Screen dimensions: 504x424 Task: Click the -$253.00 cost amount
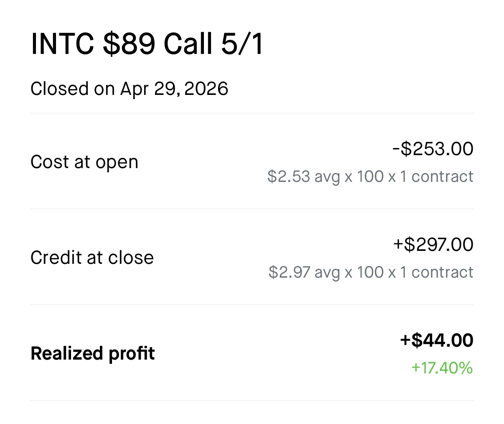click(433, 149)
